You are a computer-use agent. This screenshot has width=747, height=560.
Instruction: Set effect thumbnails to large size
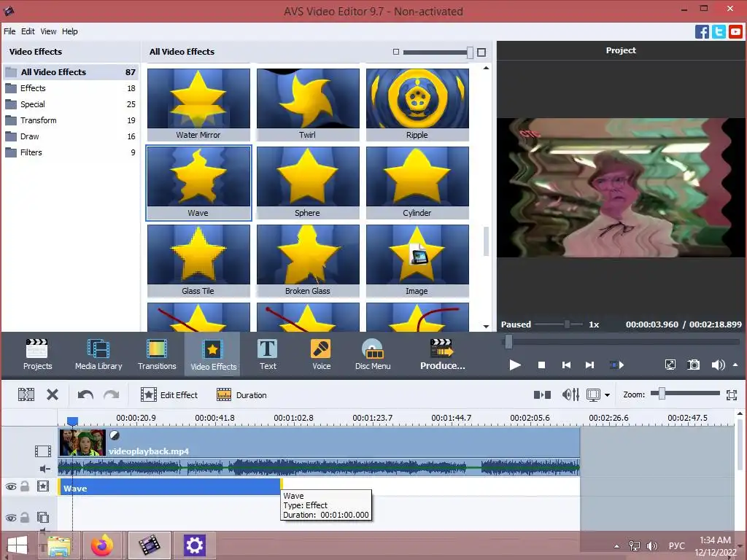481,52
